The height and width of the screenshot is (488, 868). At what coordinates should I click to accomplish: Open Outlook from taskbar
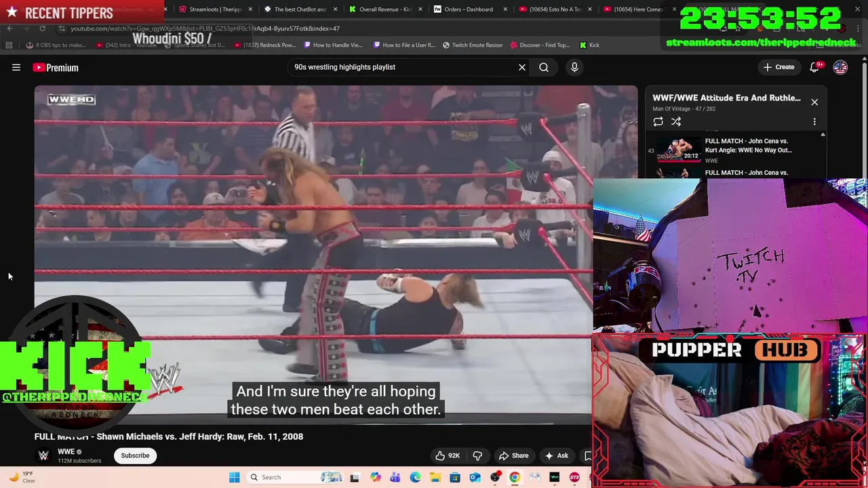(x=475, y=477)
